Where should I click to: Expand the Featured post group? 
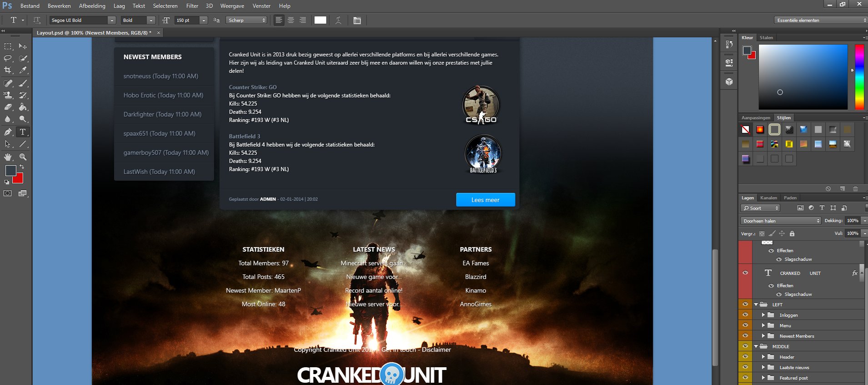click(x=763, y=378)
